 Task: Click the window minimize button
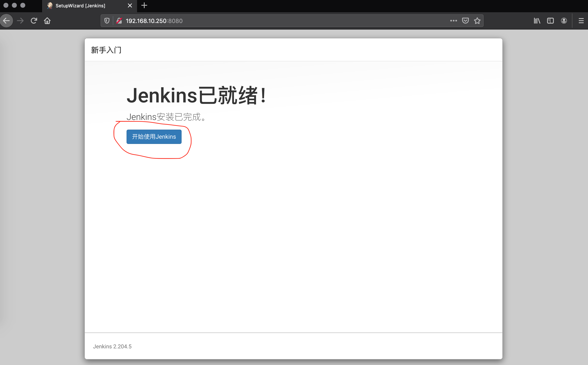(x=15, y=5)
